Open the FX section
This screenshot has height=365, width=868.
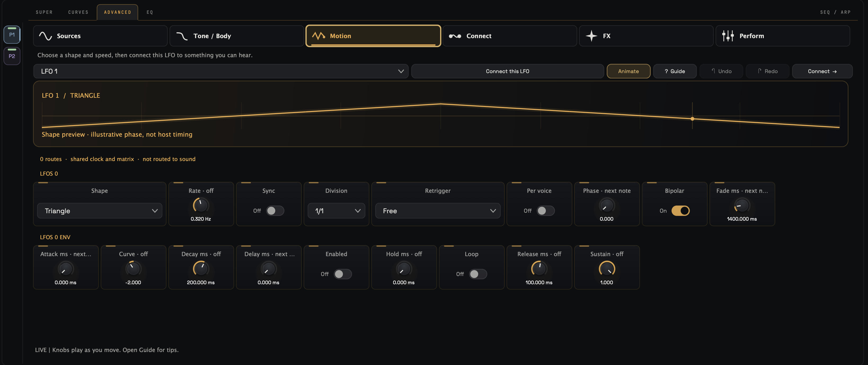click(646, 36)
